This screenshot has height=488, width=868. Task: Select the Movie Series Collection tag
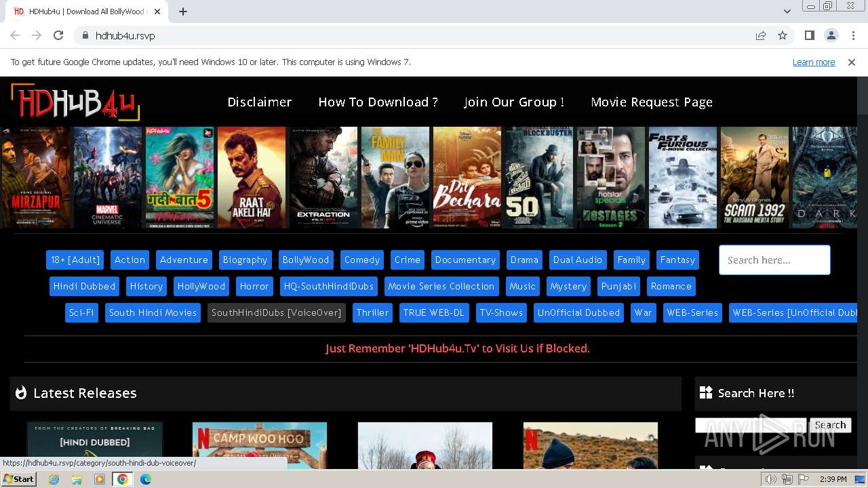441,286
